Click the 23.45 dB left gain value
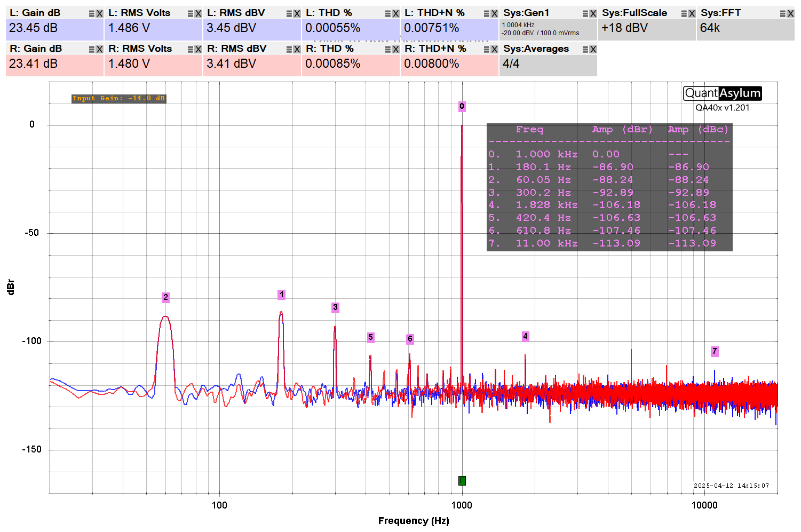Screen dimensions: 801x532 tap(33, 28)
